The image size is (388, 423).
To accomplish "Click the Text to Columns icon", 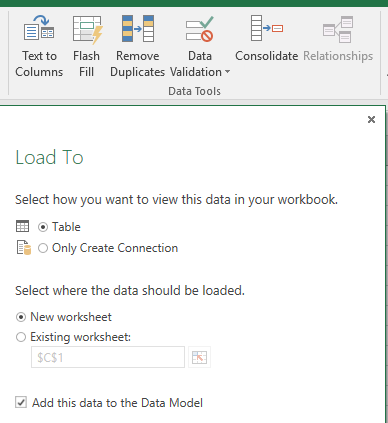I will (x=39, y=28).
